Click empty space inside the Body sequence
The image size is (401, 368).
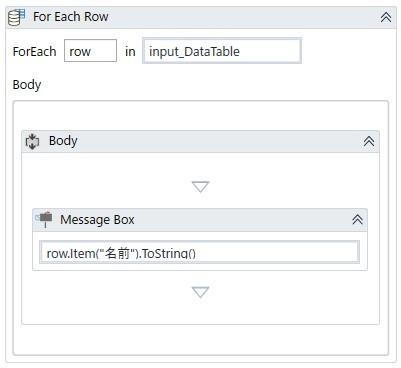pos(200,310)
